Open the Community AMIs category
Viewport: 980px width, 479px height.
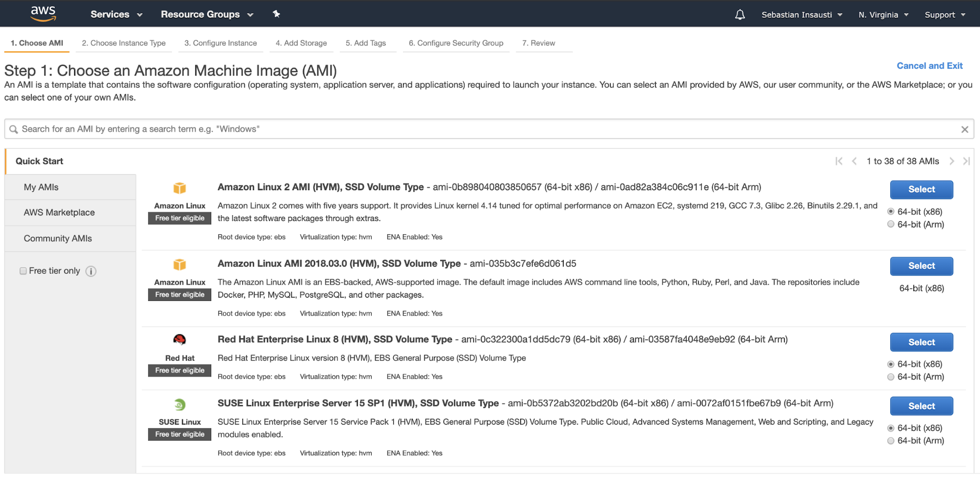pos(71,239)
